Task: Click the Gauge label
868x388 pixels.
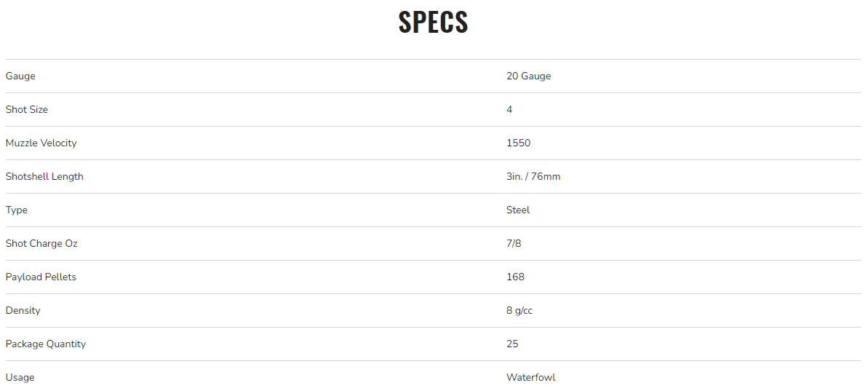Action: pos(20,76)
